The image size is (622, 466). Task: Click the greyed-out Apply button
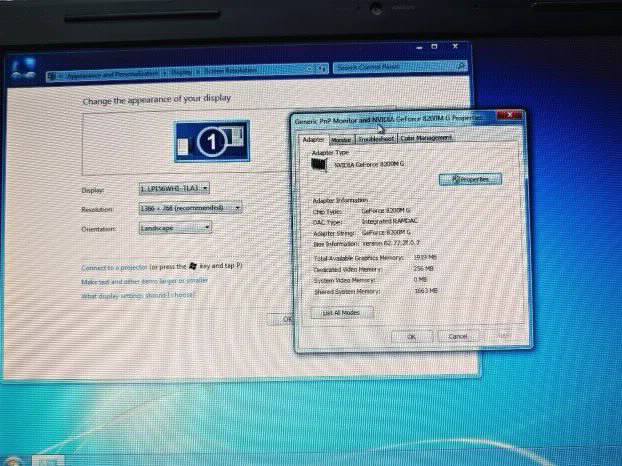point(505,336)
